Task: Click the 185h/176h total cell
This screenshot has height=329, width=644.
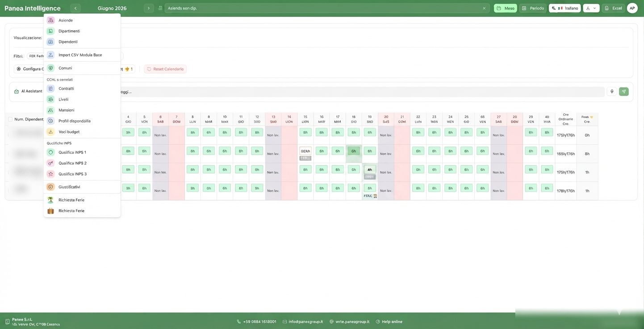Action: [x=566, y=154]
